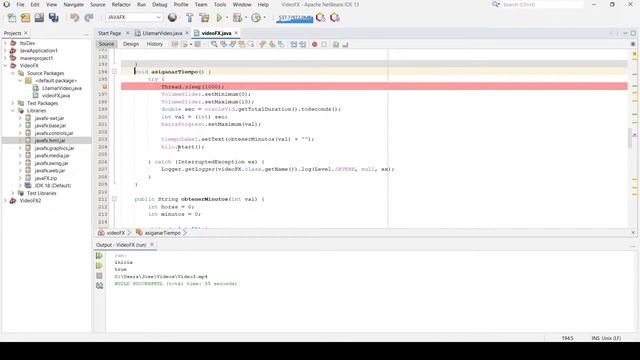The height and width of the screenshot is (360, 640).
Task: Open the Debug menu
Action: tap(160, 4)
